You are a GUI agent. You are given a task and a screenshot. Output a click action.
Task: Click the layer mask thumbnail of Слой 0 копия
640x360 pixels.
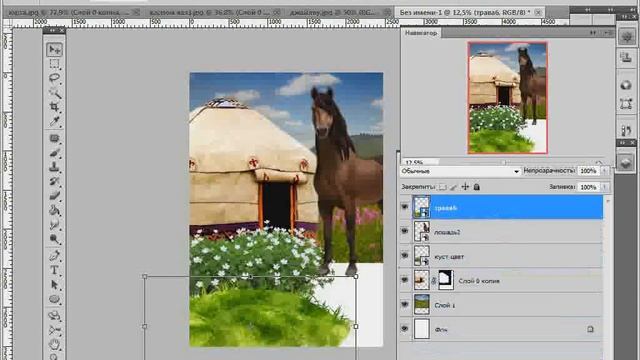coord(446,280)
